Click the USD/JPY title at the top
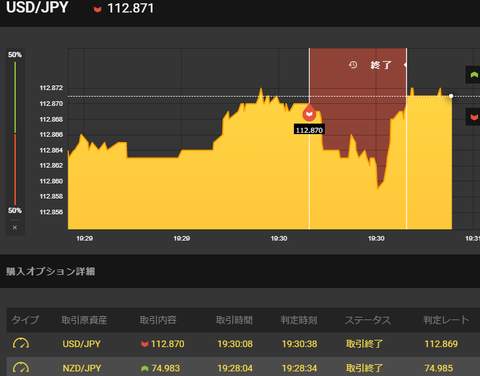Screen dimensions: 480x376 click(37, 8)
